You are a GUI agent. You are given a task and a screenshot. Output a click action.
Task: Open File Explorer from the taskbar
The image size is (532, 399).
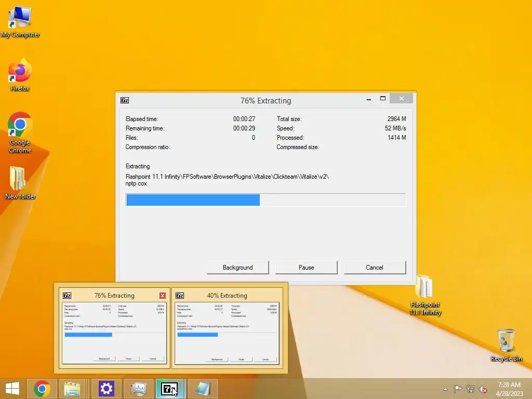pos(72,389)
